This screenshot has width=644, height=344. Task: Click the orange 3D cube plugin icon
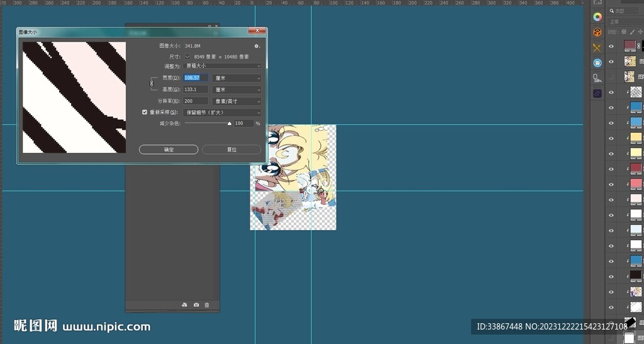tap(597, 32)
